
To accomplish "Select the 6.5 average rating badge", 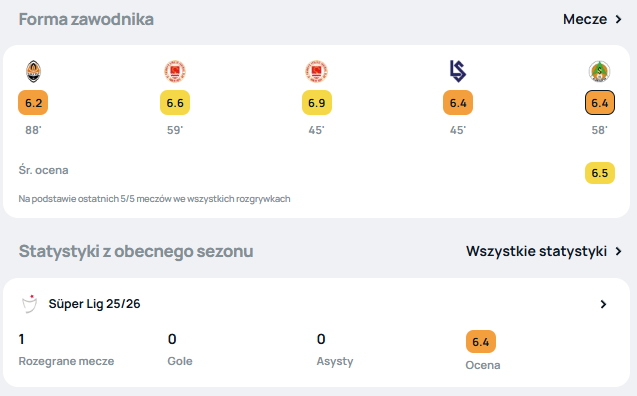I will [600, 173].
